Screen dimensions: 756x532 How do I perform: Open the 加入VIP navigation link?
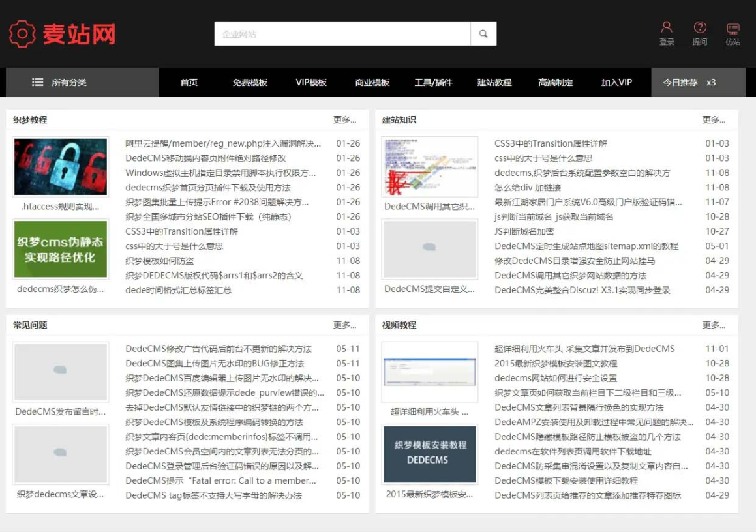coord(616,83)
